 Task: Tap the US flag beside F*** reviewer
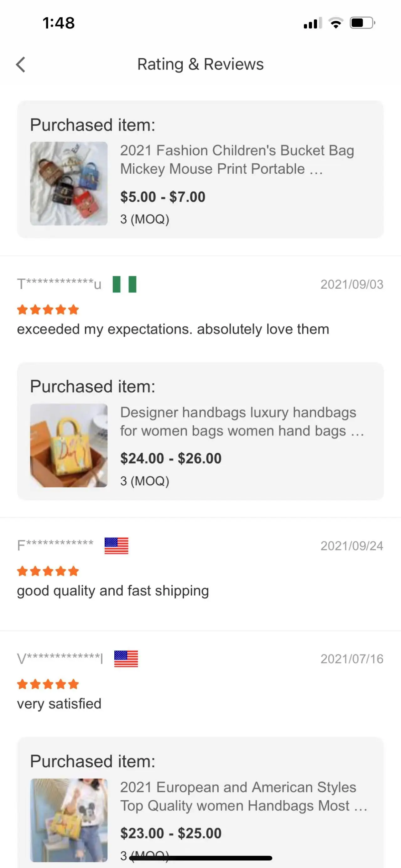(117, 545)
